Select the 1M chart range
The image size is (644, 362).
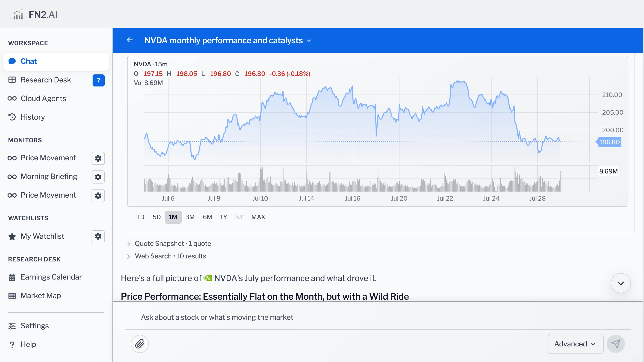pyautogui.click(x=173, y=217)
